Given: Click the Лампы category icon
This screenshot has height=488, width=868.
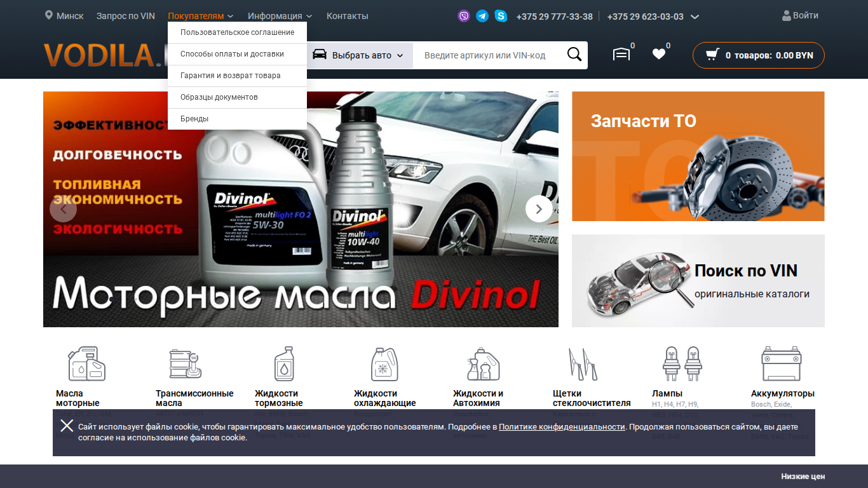Looking at the screenshot, I should (682, 363).
